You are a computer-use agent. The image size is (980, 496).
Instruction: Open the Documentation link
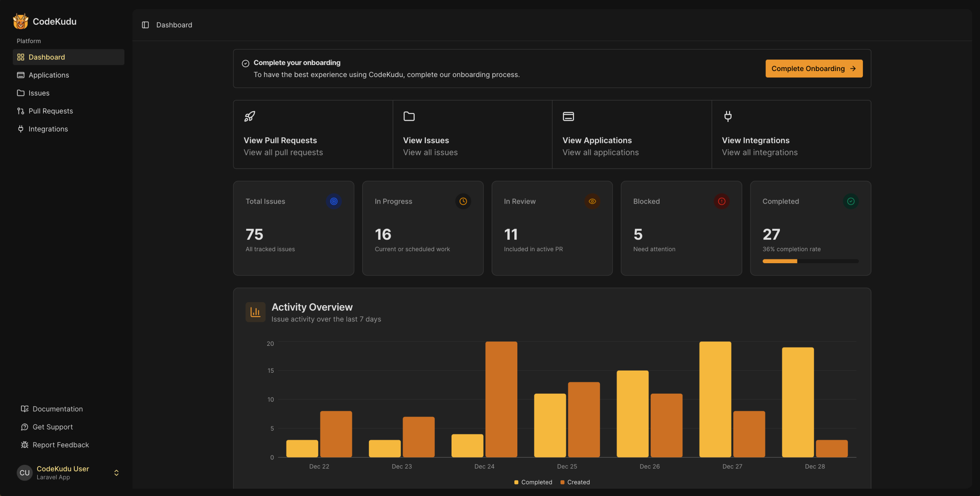(57, 409)
